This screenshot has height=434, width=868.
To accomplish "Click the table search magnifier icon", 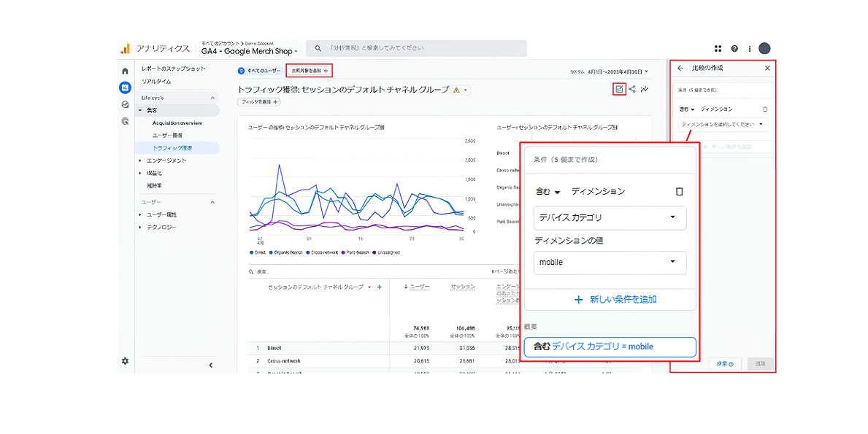I will click(x=251, y=271).
